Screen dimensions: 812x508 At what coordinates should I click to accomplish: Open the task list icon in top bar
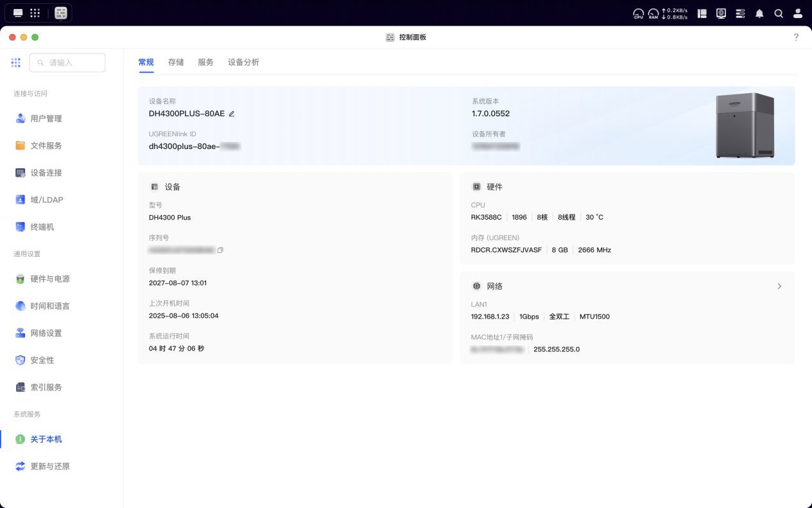740,13
